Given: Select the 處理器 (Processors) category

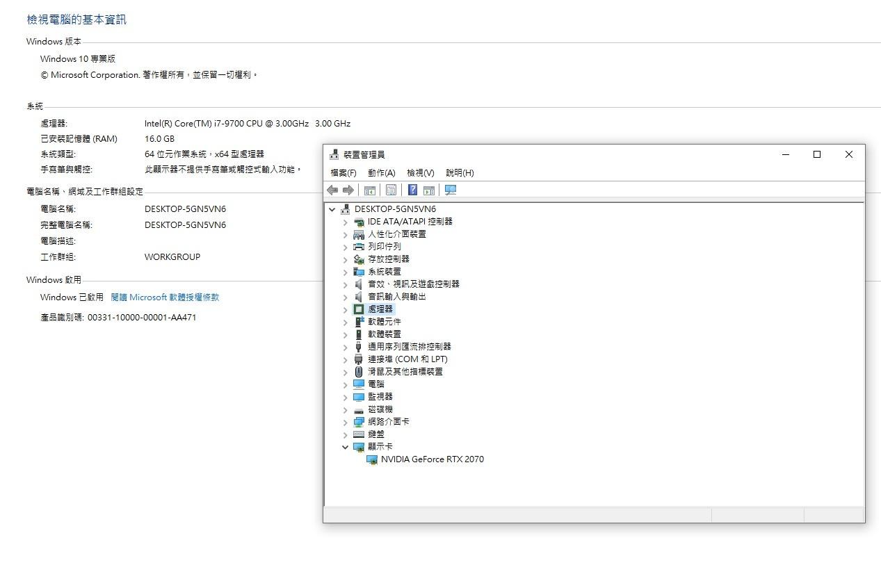Looking at the screenshot, I should point(380,309).
